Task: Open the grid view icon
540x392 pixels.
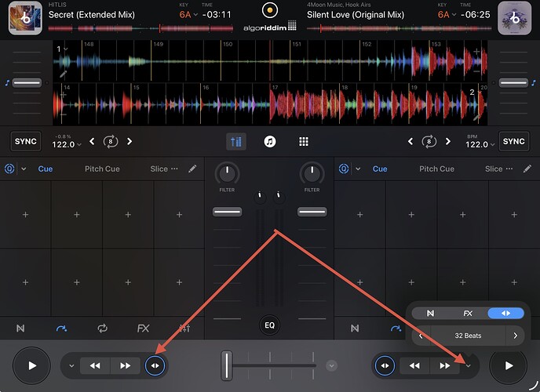Action: (x=303, y=142)
